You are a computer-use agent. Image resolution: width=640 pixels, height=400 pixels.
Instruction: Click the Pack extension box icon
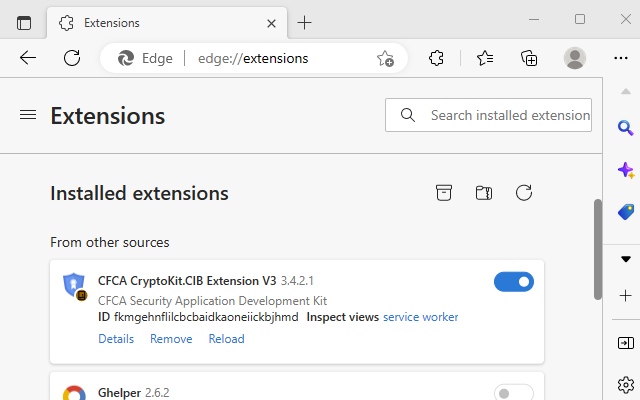444,193
